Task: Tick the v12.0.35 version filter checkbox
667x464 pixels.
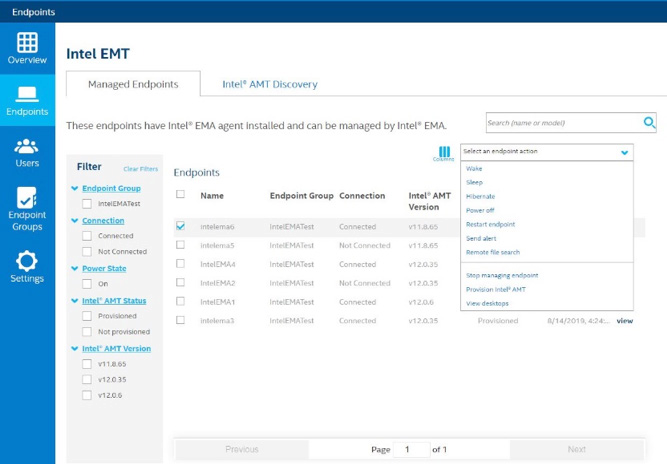Action: [87, 379]
